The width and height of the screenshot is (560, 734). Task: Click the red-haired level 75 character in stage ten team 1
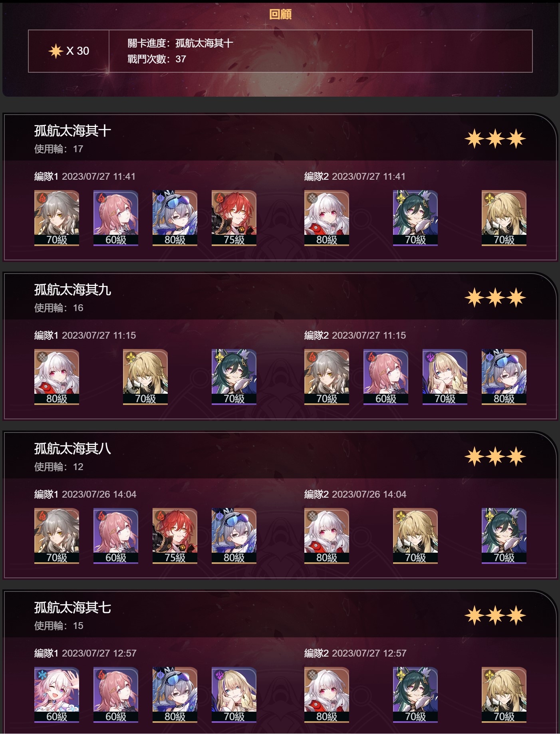pos(234,218)
